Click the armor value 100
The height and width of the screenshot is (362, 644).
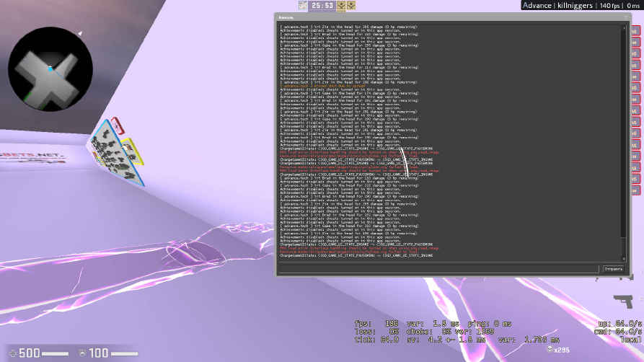pos(99,353)
